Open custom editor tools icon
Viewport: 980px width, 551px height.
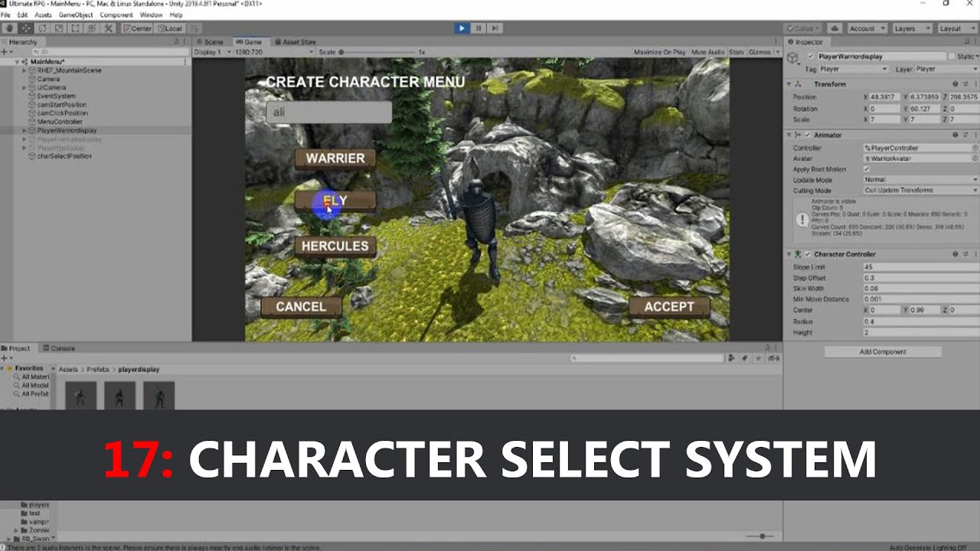coord(108,28)
